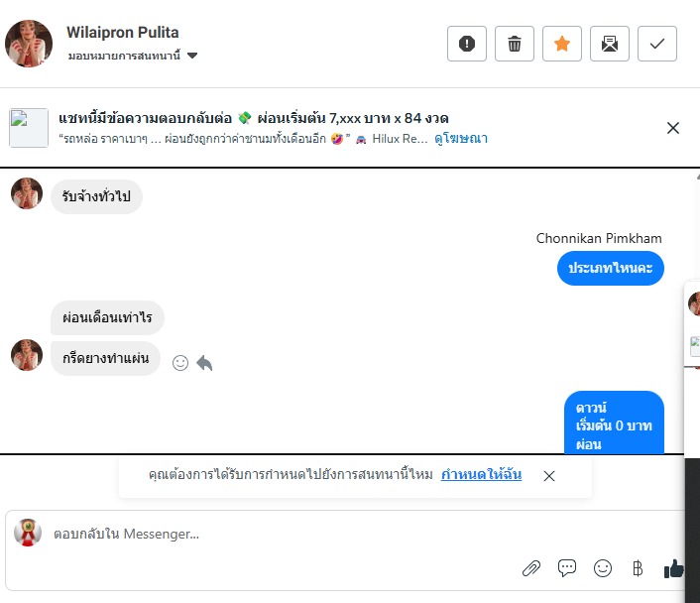Dismiss the assignment prompt notification
Viewport: 700px width, 603px height.
coord(549,476)
